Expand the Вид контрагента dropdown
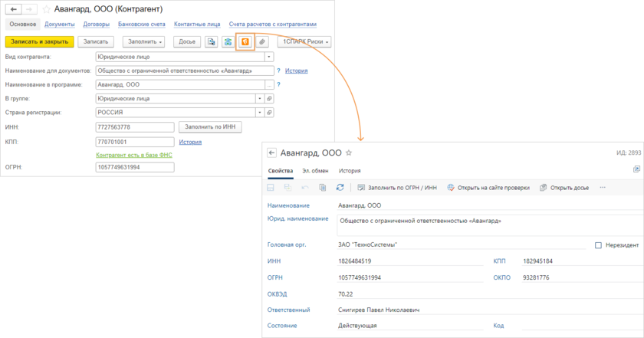The height and width of the screenshot is (338, 644). [x=268, y=57]
